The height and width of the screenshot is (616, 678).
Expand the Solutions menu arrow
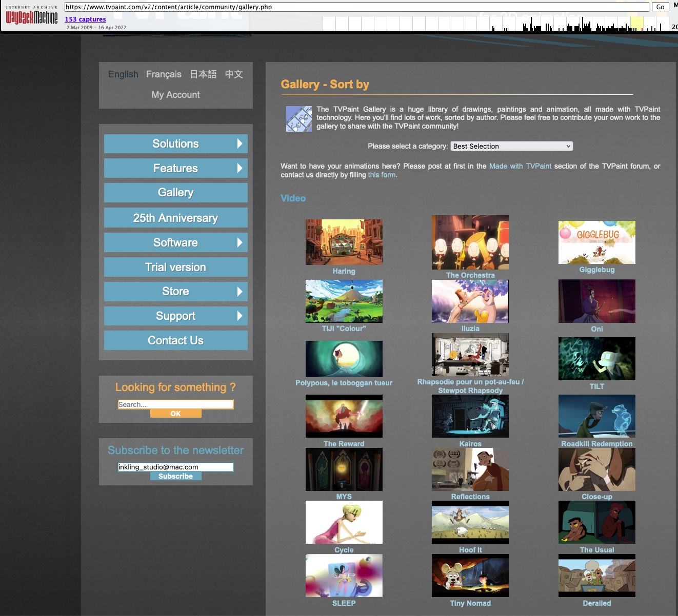(240, 143)
